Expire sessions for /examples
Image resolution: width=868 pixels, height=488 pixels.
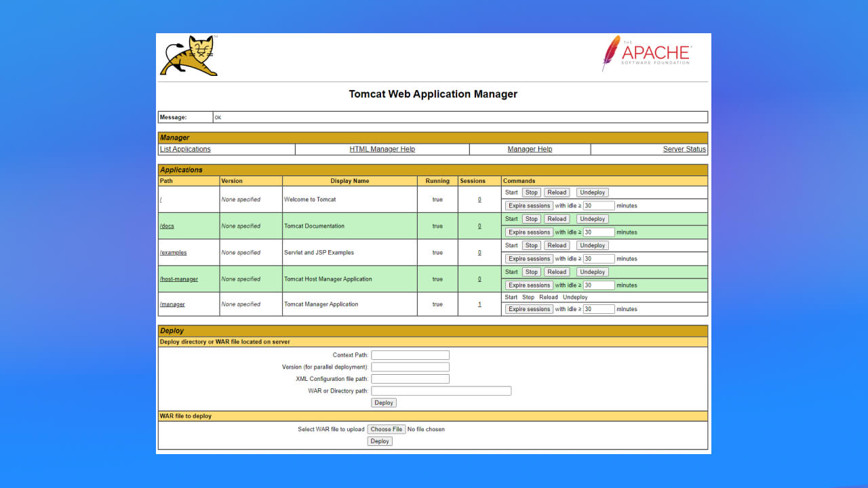530,258
